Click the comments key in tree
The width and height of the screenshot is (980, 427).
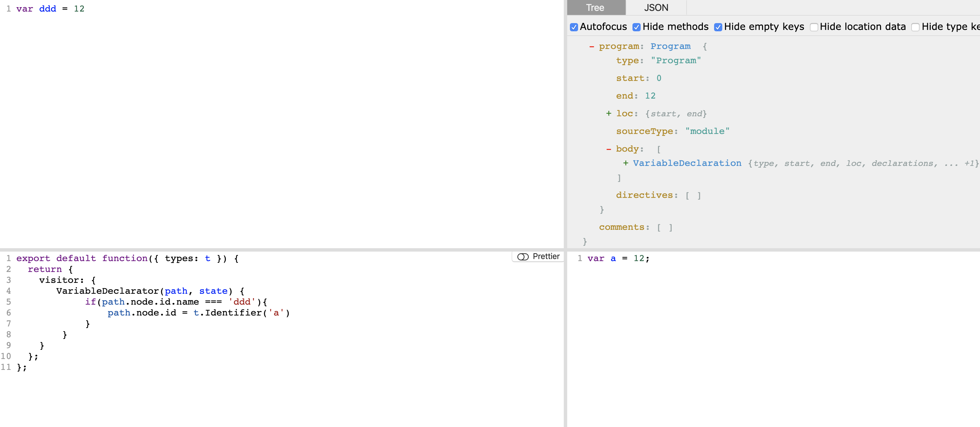tap(622, 227)
